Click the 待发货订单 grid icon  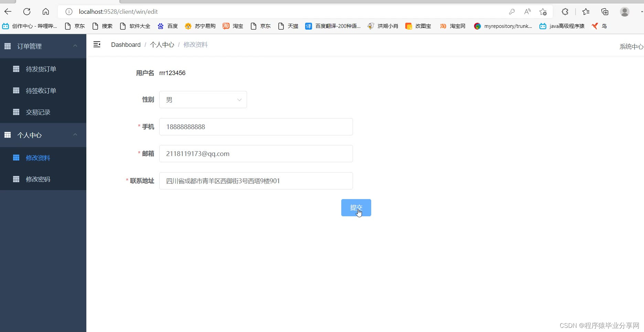tap(16, 69)
